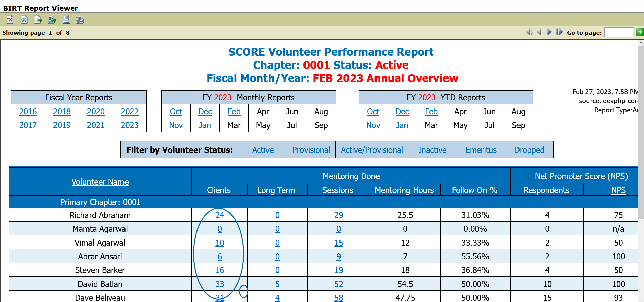
Task: Select Abrar Ansari's 55.56% Follow On value
Action: tap(475, 256)
